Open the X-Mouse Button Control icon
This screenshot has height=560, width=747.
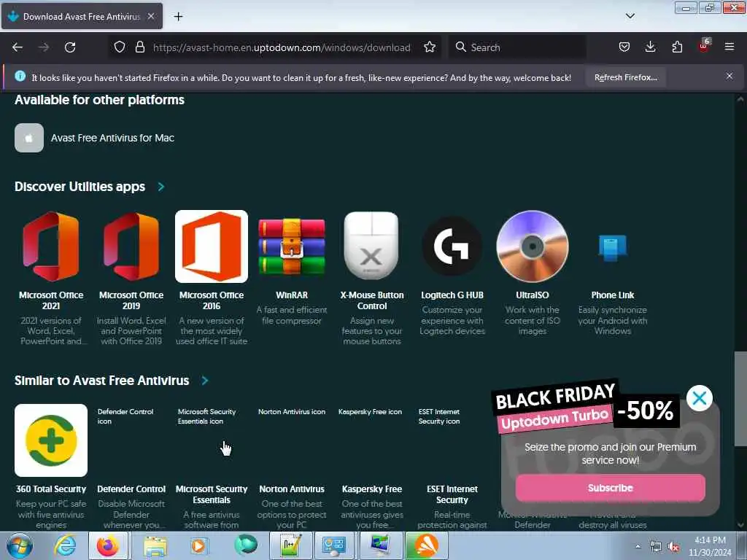pyautogui.click(x=371, y=246)
